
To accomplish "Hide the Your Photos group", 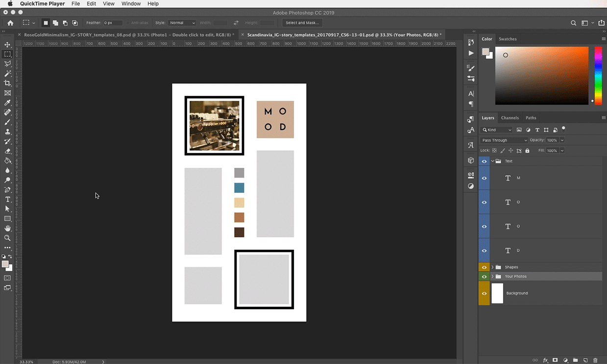I will pyautogui.click(x=484, y=276).
